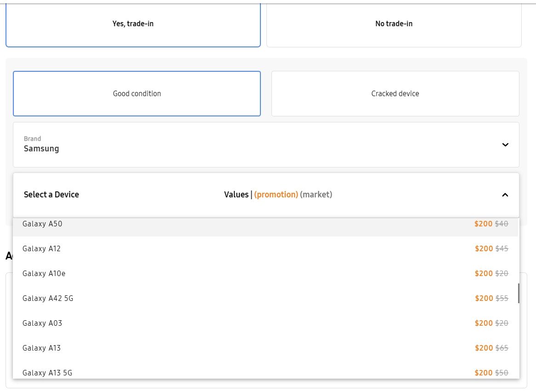Viewport: 536px width, 392px height.
Task: Select the Yes, trade-in option
Action: coord(133,23)
